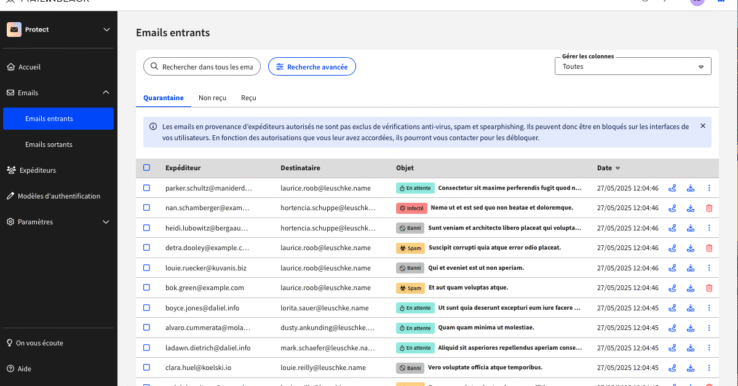Image resolution: width=738 pixels, height=386 pixels.
Task: Click release icon for bok.green email
Action: [x=672, y=288]
